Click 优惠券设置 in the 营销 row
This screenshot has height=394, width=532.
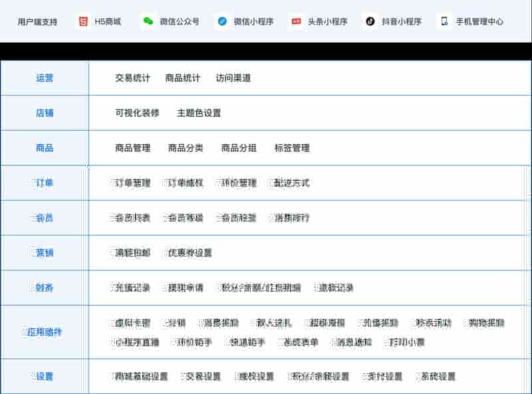coord(189,253)
